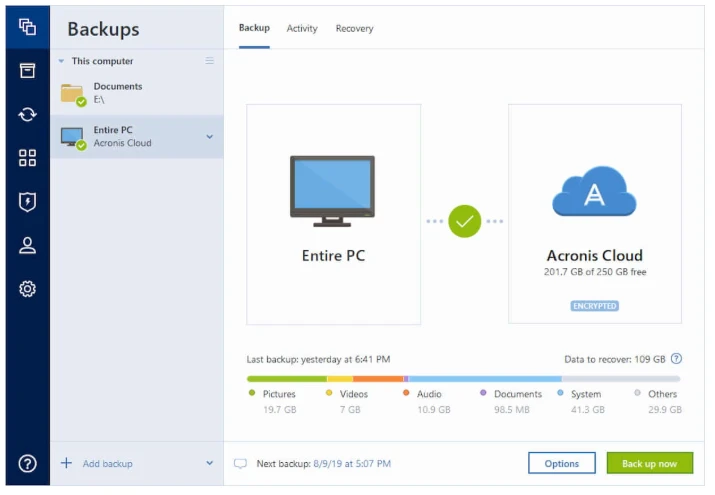Click the Others gray legend dot
Viewport: 715px width, 495px height.
point(637,392)
